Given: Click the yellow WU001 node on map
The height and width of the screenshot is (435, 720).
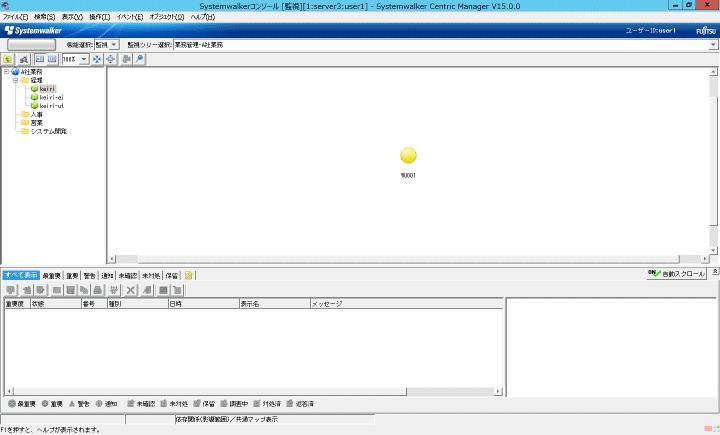Looking at the screenshot, I should tap(408, 156).
